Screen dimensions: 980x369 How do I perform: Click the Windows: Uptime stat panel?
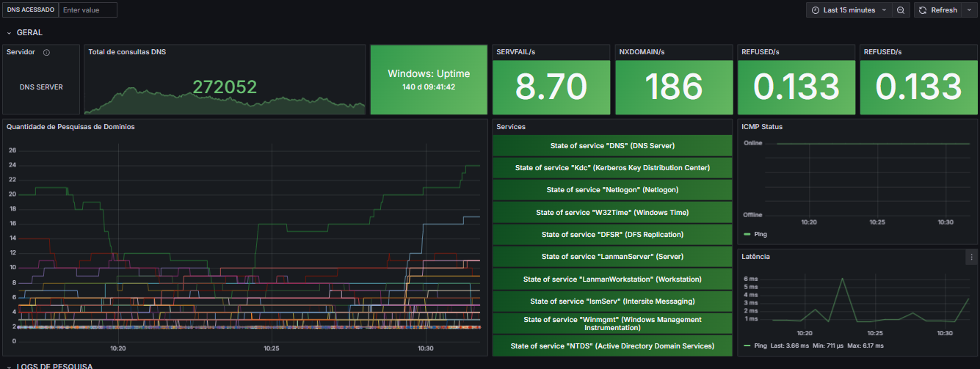429,80
